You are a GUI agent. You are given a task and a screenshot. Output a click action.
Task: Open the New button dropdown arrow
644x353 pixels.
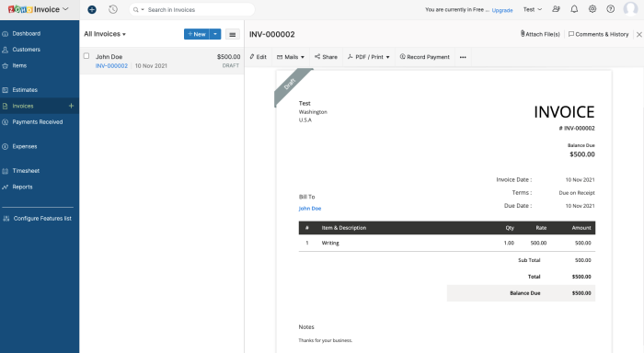click(215, 34)
